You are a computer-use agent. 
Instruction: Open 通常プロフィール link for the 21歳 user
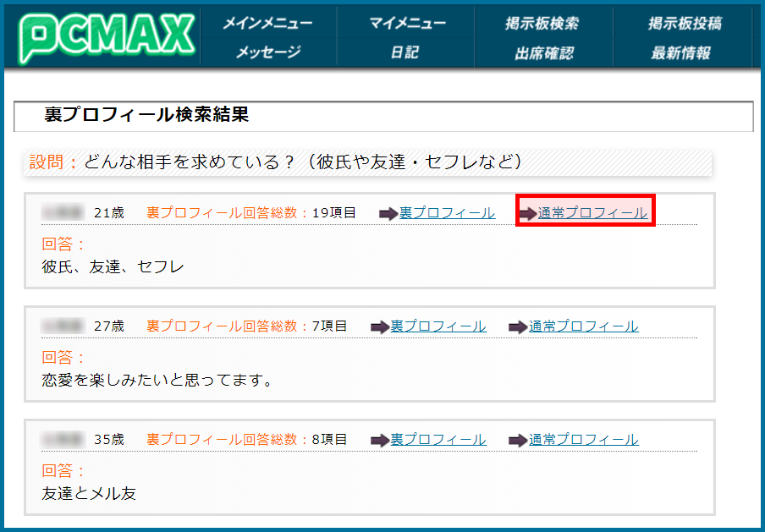592,213
